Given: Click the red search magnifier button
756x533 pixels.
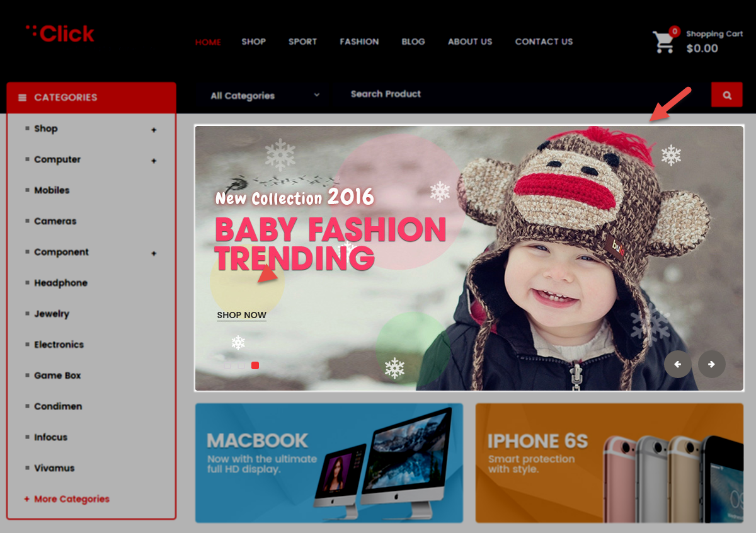Looking at the screenshot, I should [727, 95].
